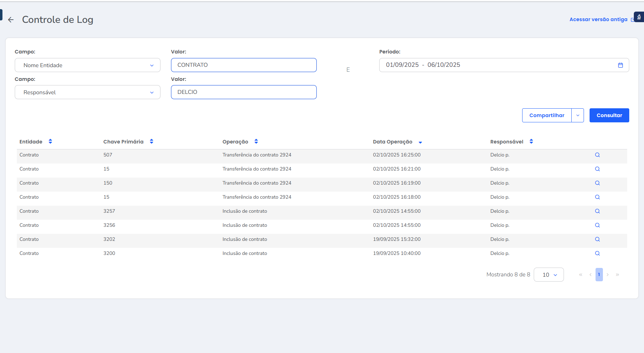Click the back arrow beside Controle de Log

click(11, 20)
